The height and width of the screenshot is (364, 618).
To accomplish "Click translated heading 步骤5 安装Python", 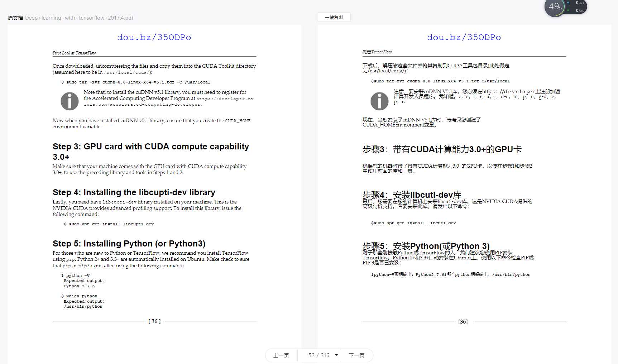I will 426,246.
